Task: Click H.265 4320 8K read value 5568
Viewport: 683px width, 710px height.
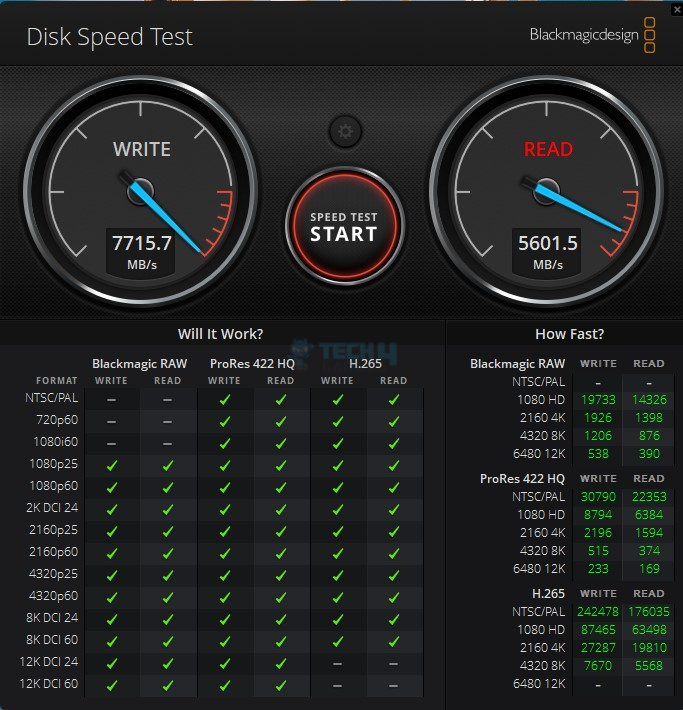Action: (x=649, y=666)
